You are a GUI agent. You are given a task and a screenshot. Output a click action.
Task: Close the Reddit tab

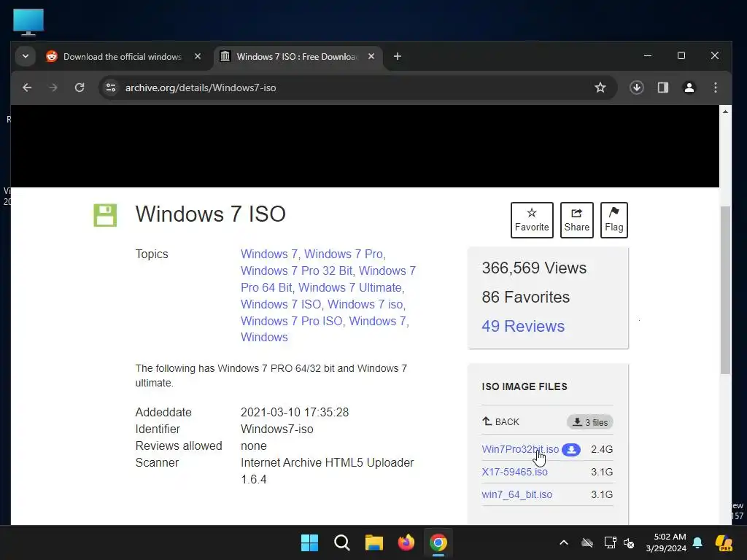tap(198, 57)
